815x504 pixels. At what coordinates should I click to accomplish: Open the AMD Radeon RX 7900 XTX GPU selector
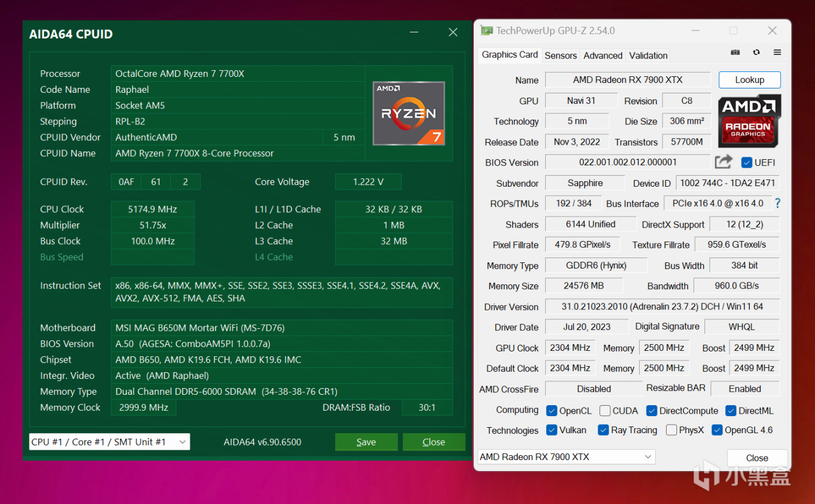567,457
